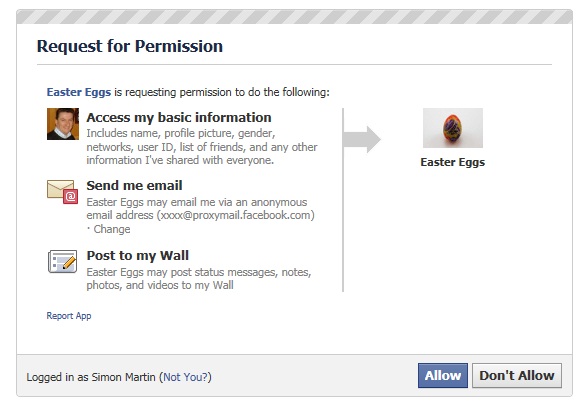
Task: Follow the Not You? link
Action: tap(187, 377)
